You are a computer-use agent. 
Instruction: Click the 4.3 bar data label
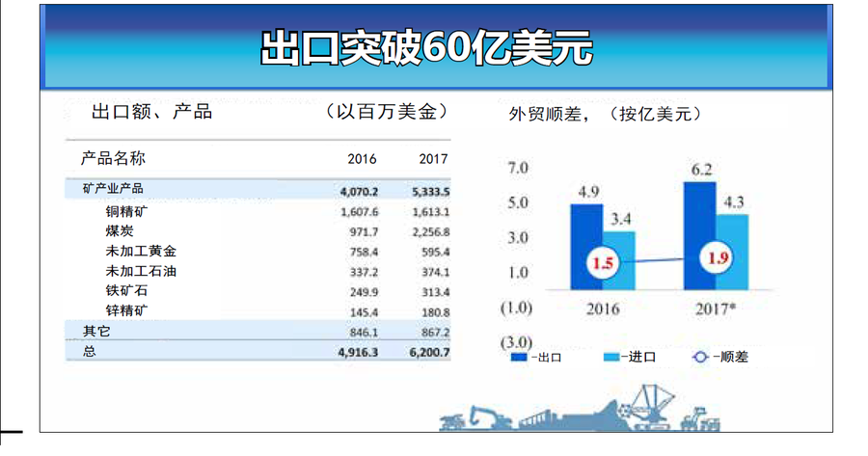tap(734, 202)
